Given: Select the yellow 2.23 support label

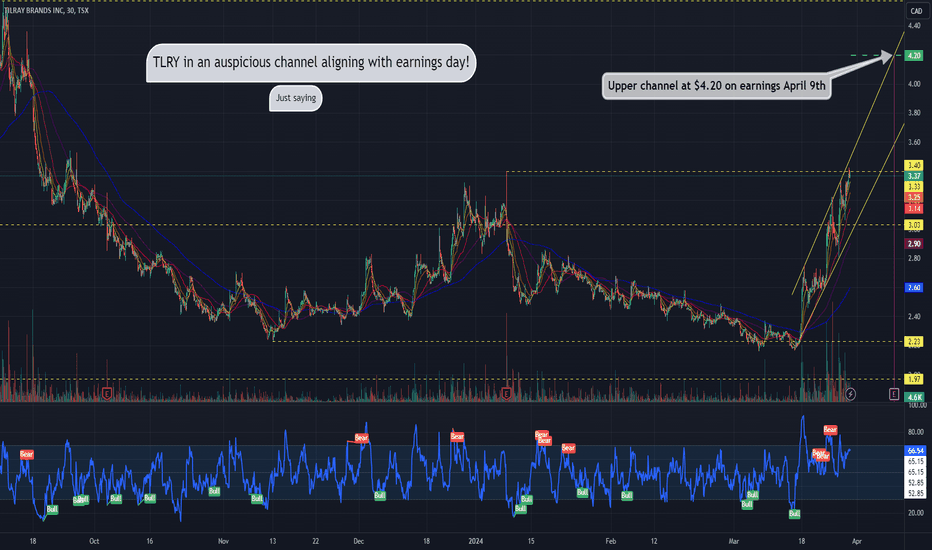Looking at the screenshot, I should coord(914,341).
